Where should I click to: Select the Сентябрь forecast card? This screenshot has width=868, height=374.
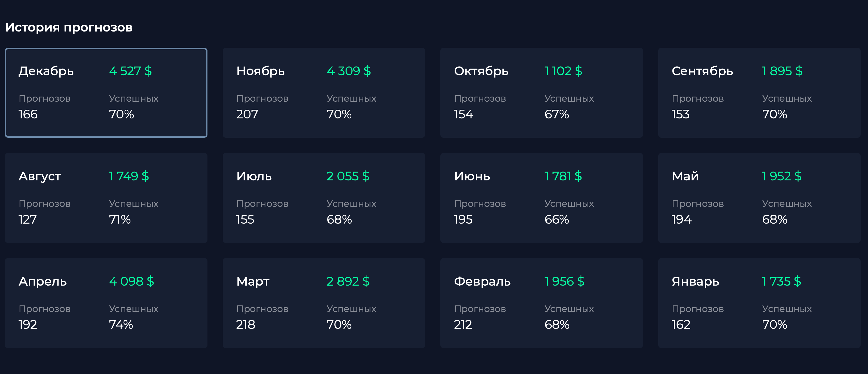[759, 92]
